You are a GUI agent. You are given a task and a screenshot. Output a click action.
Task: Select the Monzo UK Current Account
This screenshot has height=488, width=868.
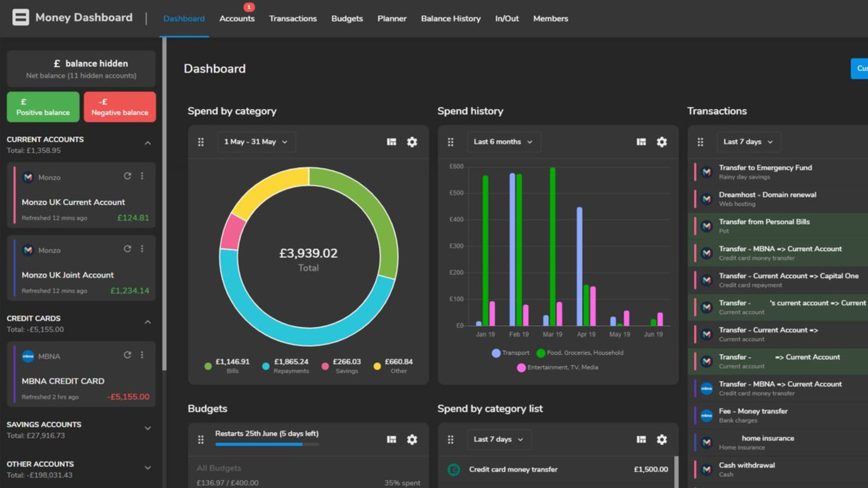pos(74,202)
